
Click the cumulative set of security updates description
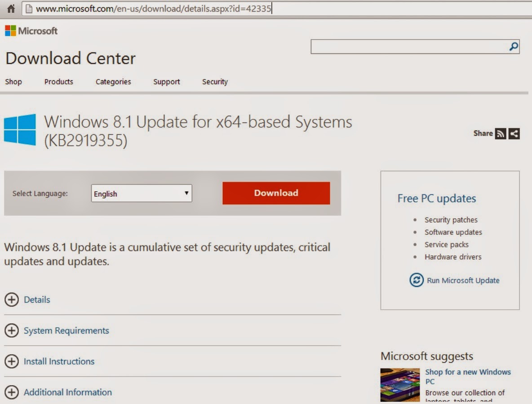click(x=167, y=254)
